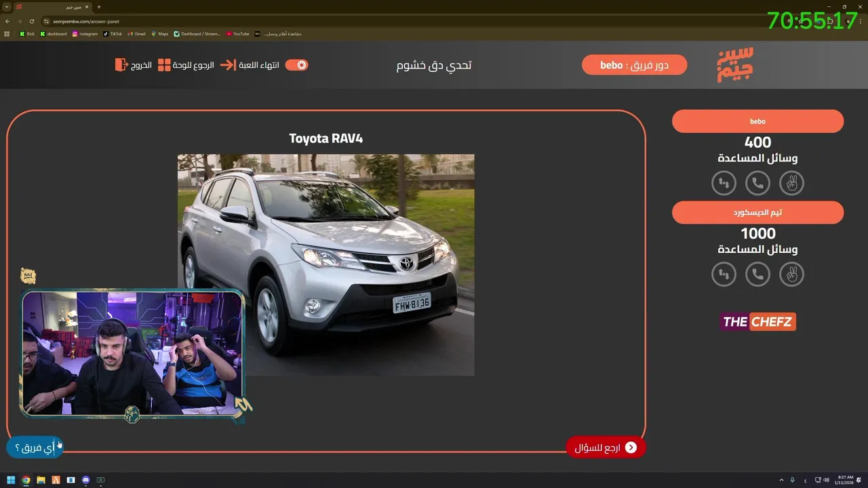Reload the page with refresh icon
This screenshot has width=868, height=488.
point(31,21)
